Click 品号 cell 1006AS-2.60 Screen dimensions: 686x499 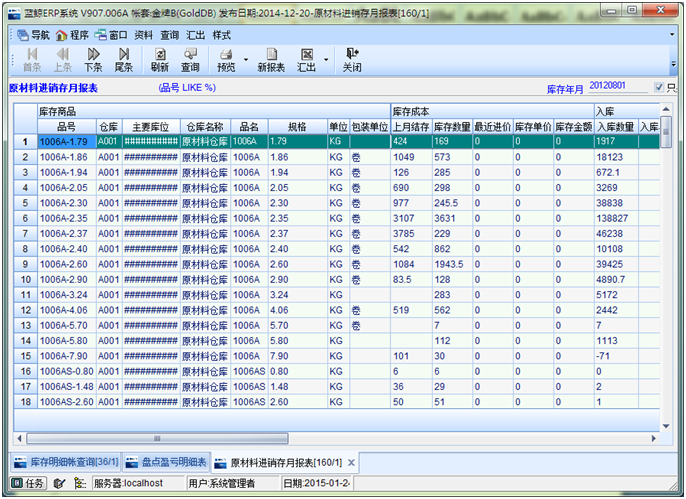click(x=66, y=402)
